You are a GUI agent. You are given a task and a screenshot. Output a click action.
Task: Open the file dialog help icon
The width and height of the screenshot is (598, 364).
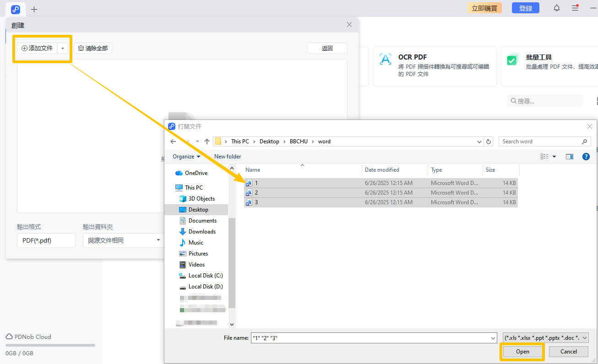(x=586, y=157)
